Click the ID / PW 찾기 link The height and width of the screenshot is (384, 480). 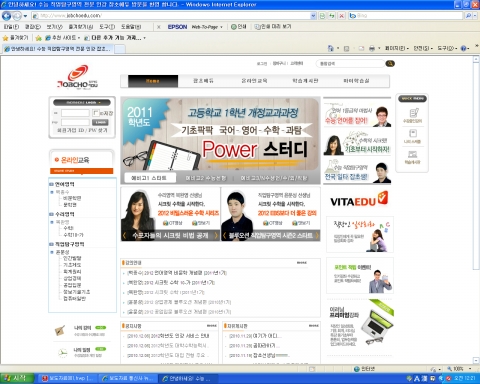(x=93, y=130)
